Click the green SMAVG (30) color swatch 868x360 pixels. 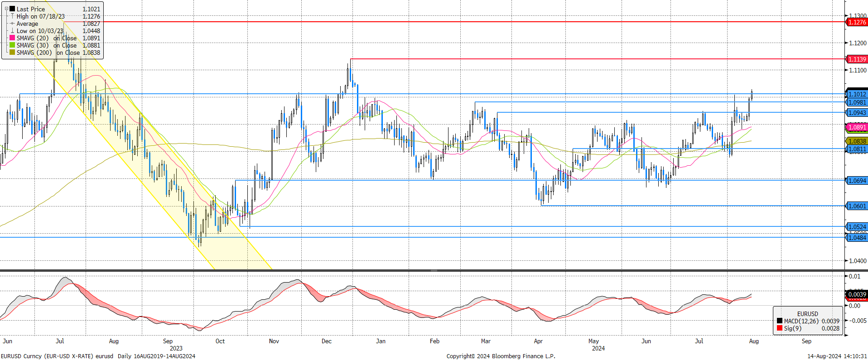(12, 45)
